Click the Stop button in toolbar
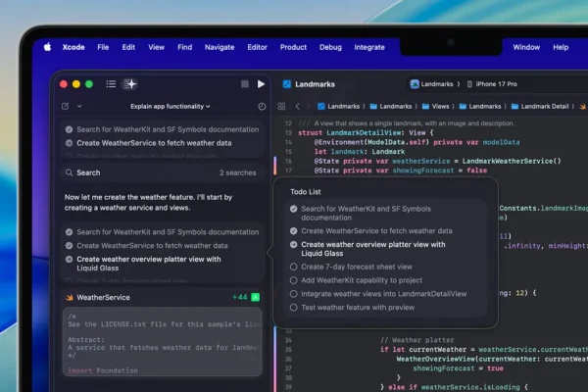The image size is (588, 392). point(245,84)
